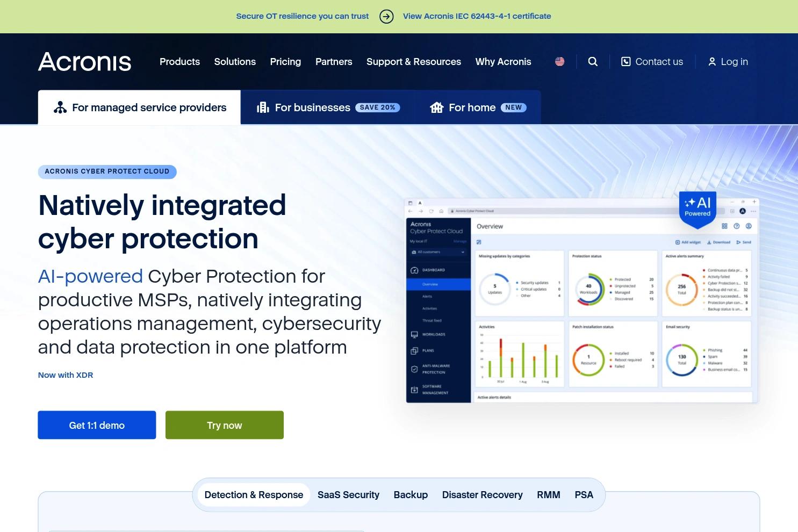798x532 pixels.
Task: Open search with the magnifier icon
Action: pos(593,62)
